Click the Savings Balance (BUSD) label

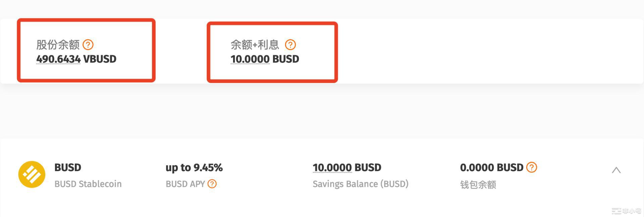tap(360, 184)
